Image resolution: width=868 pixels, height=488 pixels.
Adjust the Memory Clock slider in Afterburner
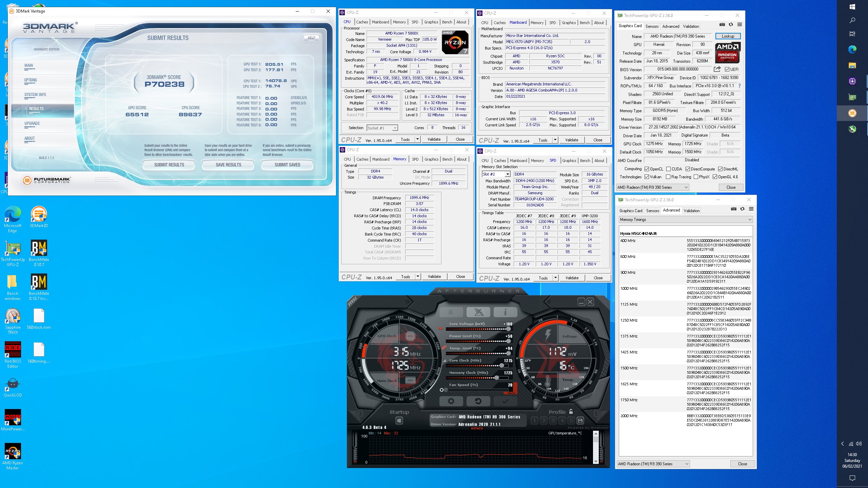(477, 378)
